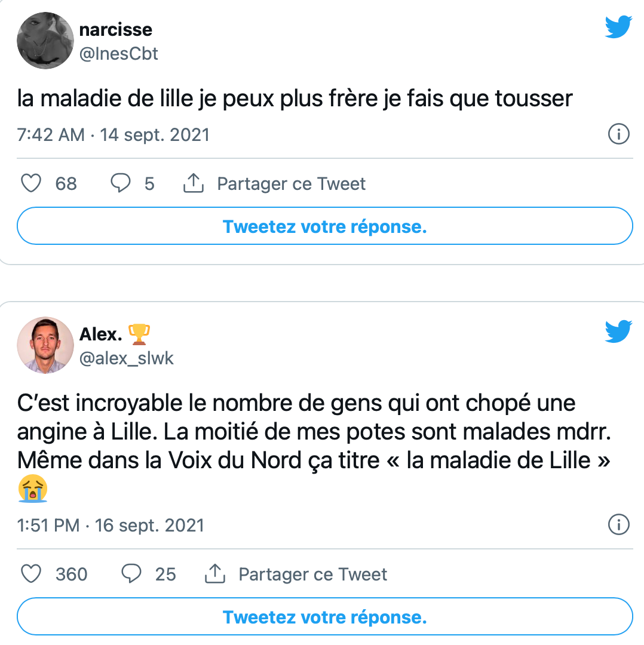
Task: Open replies bubble on narcisse's tweet
Action: click(x=121, y=183)
